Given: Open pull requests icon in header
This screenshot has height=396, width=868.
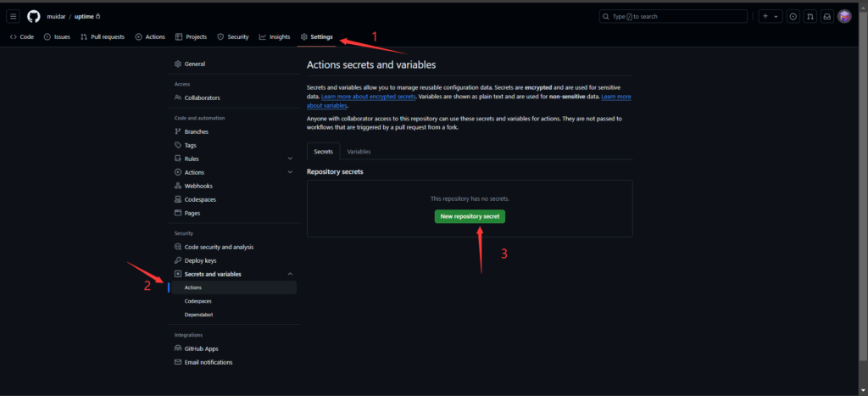Looking at the screenshot, I should coord(810,17).
